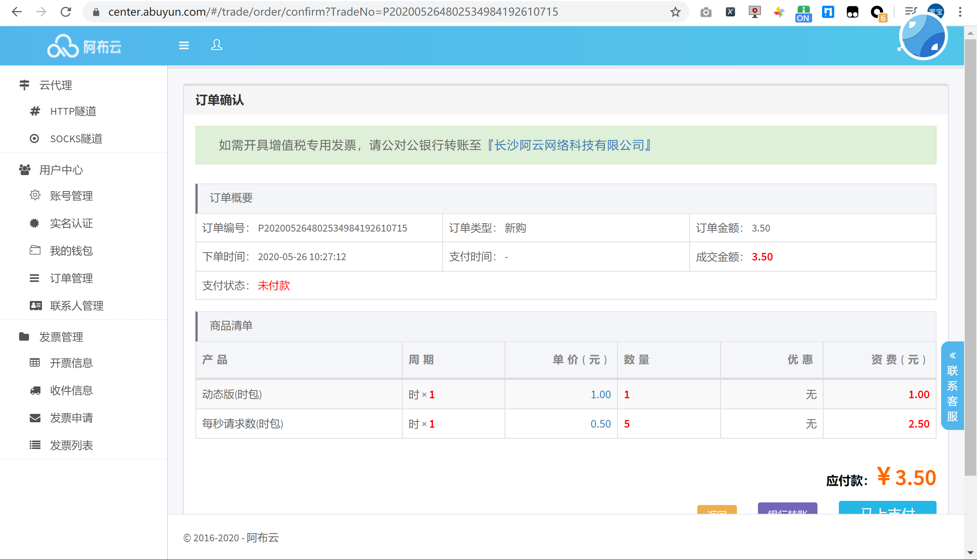Click the 订单概要 section header
This screenshot has width=977, height=560.
click(x=566, y=198)
